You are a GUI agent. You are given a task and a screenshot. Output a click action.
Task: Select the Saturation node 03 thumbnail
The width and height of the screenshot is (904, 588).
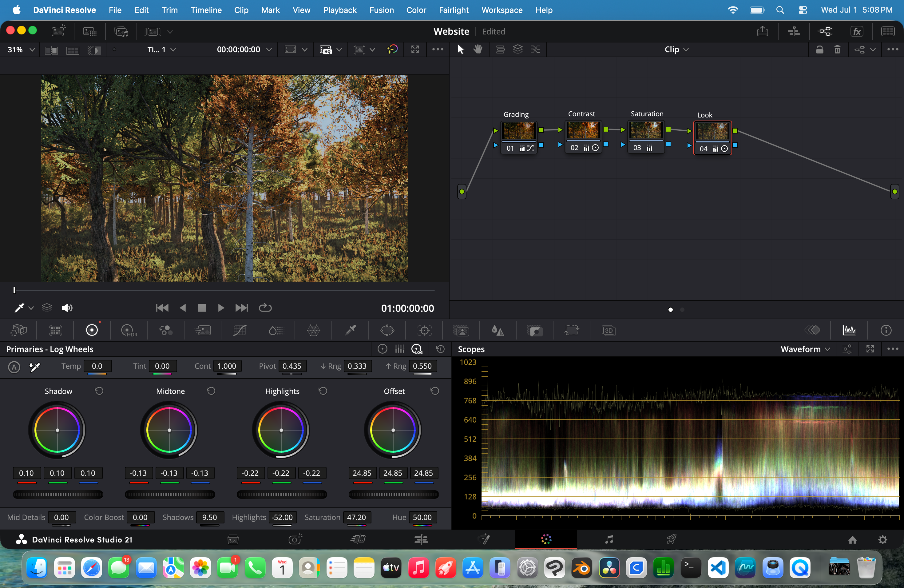(646, 130)
